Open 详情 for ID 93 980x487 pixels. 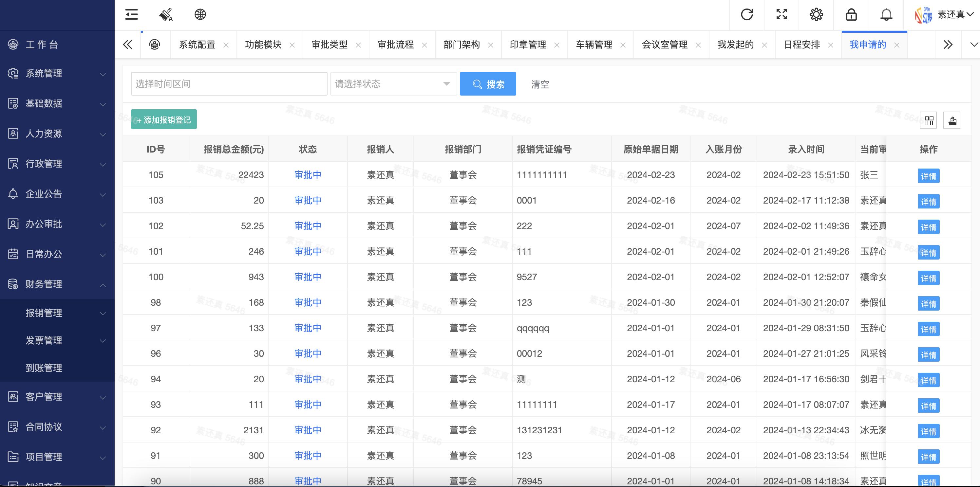[x=928, y=406]
